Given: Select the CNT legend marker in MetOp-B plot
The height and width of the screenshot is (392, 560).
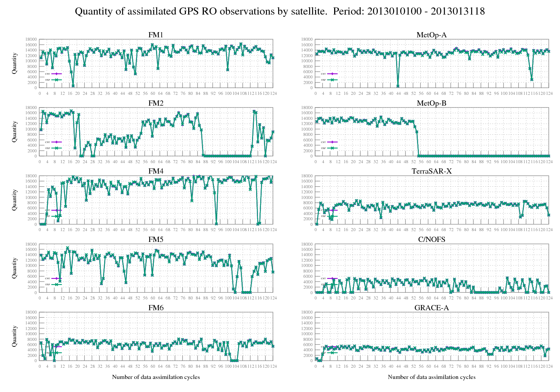Looking at the screenshot, I should [332, 142].
